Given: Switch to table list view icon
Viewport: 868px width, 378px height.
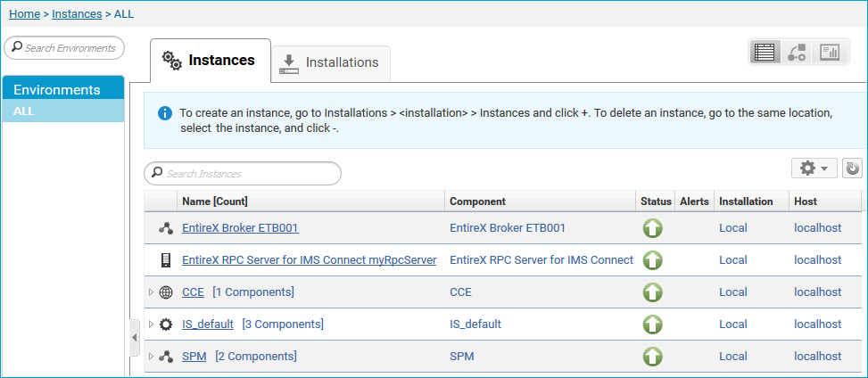Looking at the screenshot, I should pos(765,52).
